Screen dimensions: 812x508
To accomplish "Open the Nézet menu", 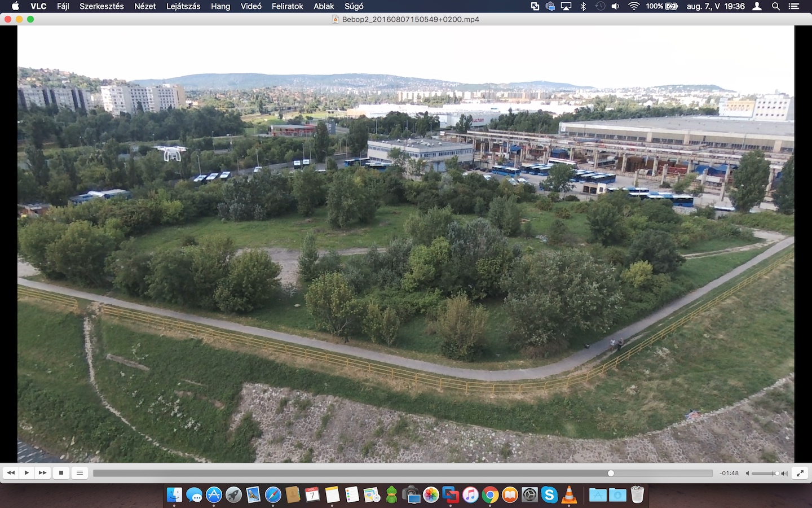I will tap(145, 6).
